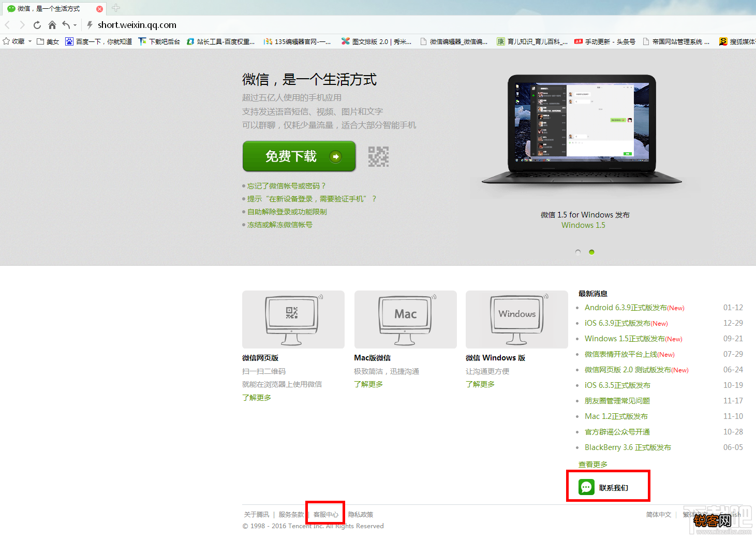Click the laptop WeChat Windows banner image
Viewport: 756px width, 537px height.
(582, 129)
